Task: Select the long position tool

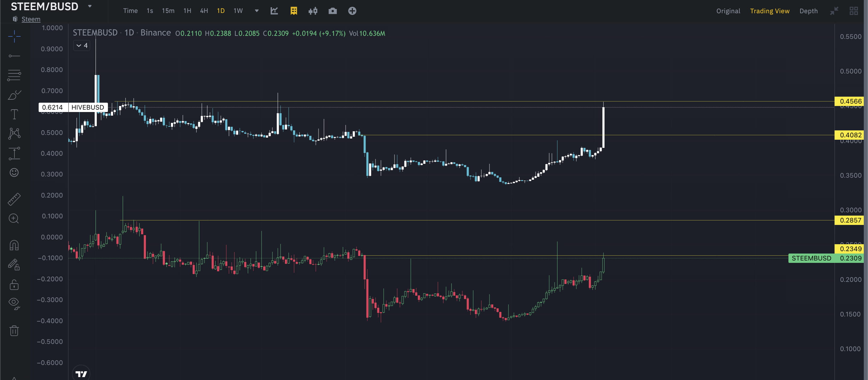Action: coord(14,154)
